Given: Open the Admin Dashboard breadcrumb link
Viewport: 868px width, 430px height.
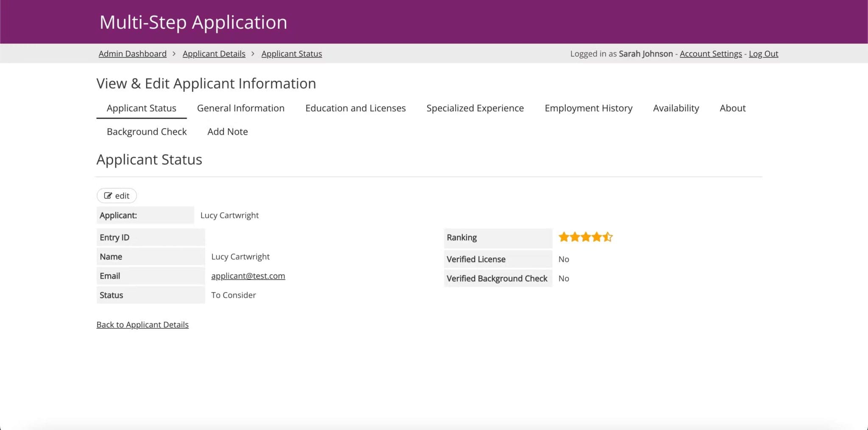Looking at the screenshot, I should click(132, 53).
